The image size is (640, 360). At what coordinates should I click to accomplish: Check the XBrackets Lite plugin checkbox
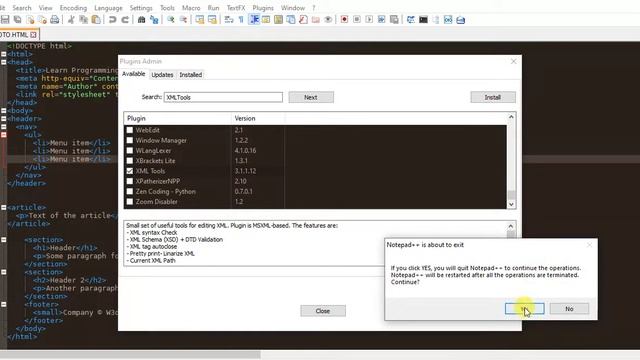(130, 161)
